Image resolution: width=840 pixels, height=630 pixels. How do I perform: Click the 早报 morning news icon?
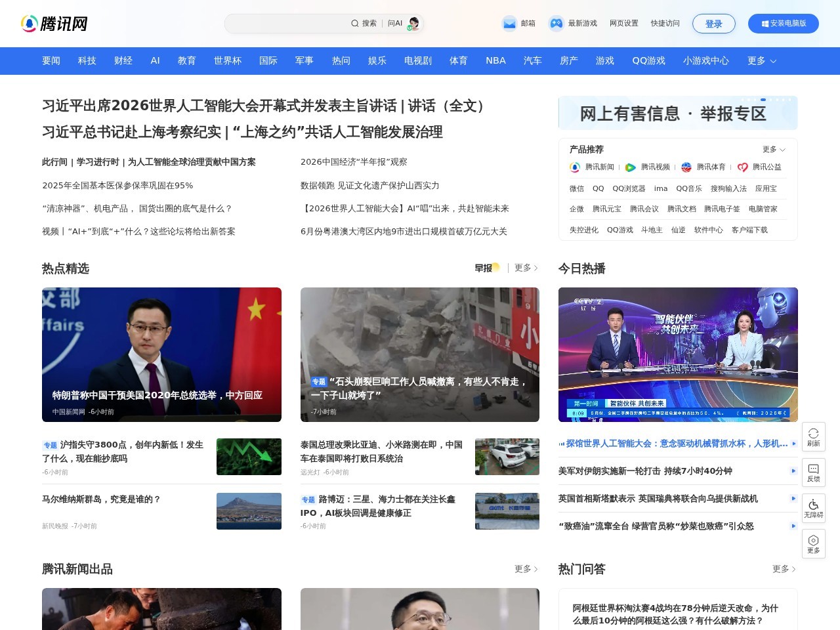488,268
